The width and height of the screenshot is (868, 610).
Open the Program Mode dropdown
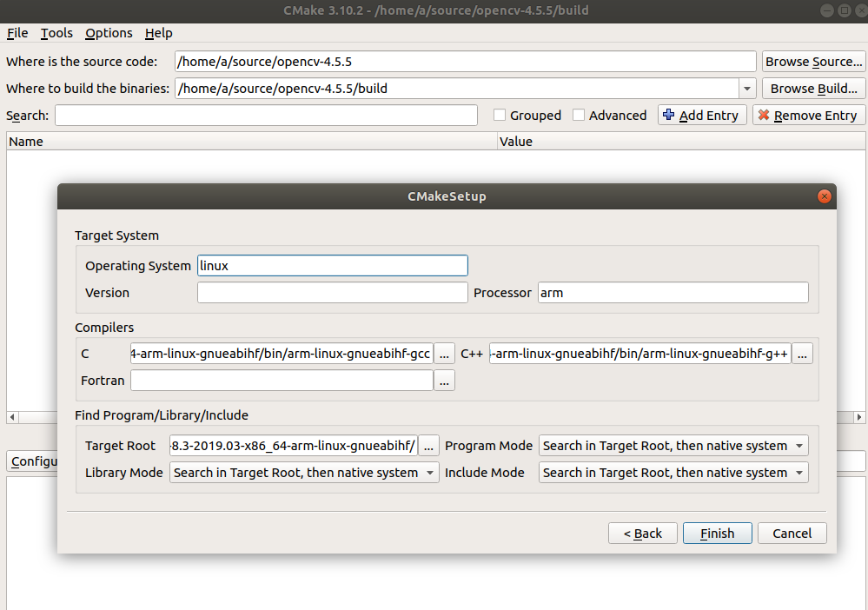tap(673, 446)
